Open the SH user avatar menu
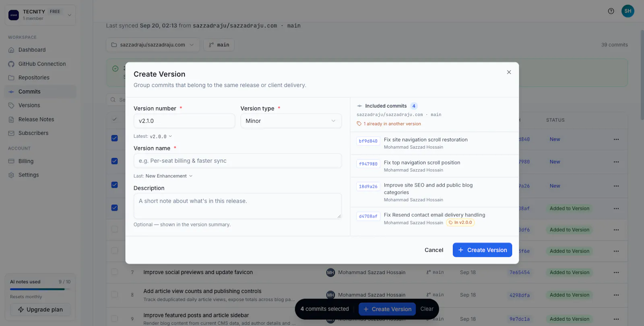Screen dimensions: 644x326 pos(628,11)
